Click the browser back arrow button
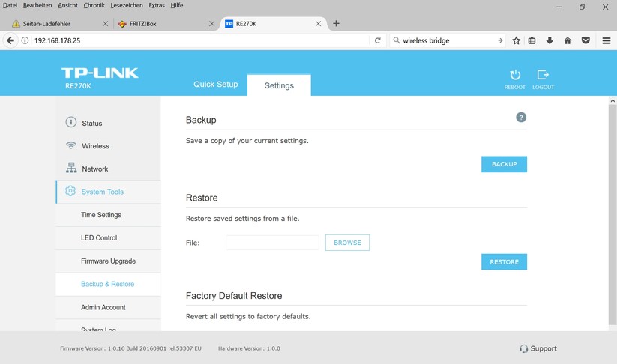 tap(10, 40)
